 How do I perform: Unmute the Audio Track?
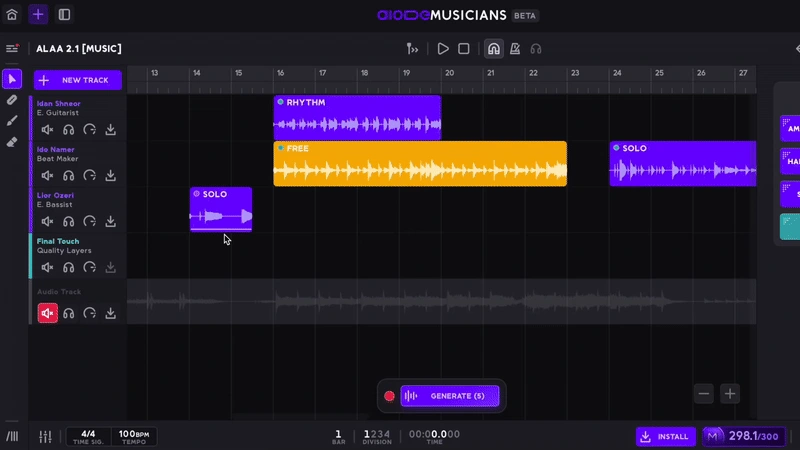(47, 313)
